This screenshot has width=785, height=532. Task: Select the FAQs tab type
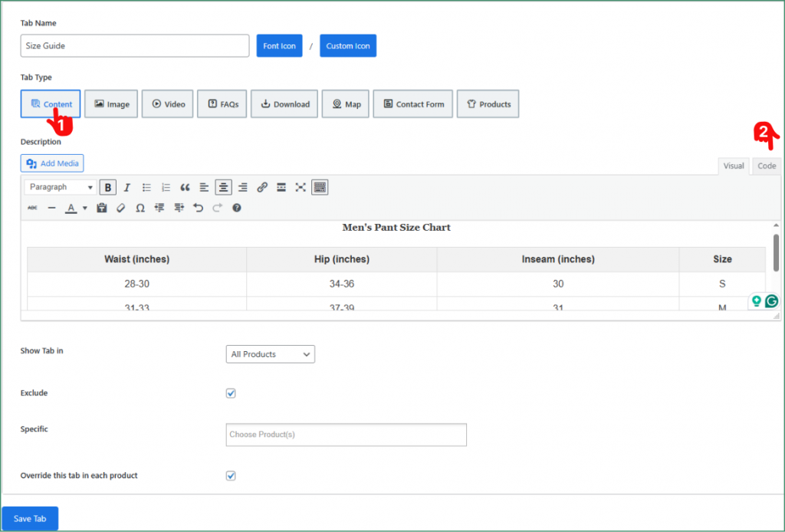[x=222, y=104]
